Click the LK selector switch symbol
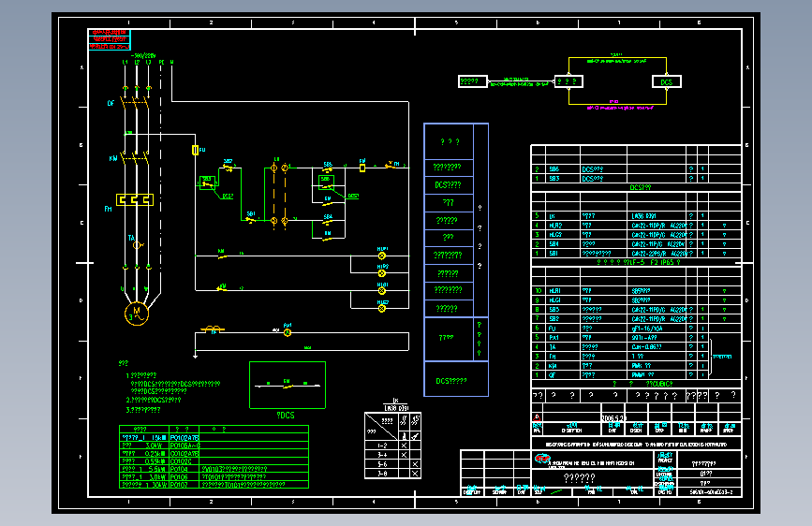This screenshot has height=526, width=812. click(279, 194)
